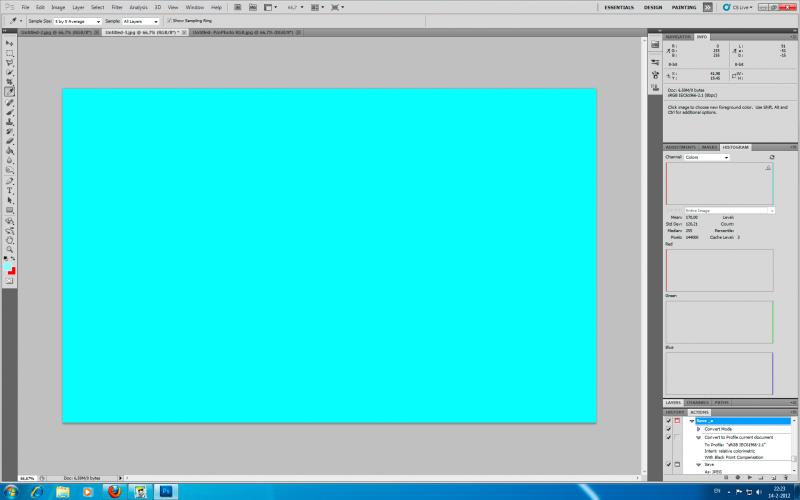Switch to the Design workspace
The height and width of the screenshot is (500, 800).
(x=653, y=8)
